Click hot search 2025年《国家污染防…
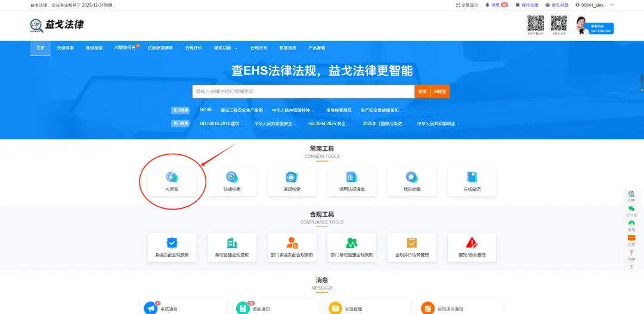Screen dimensions: 644x314 (x=384, y=123)
